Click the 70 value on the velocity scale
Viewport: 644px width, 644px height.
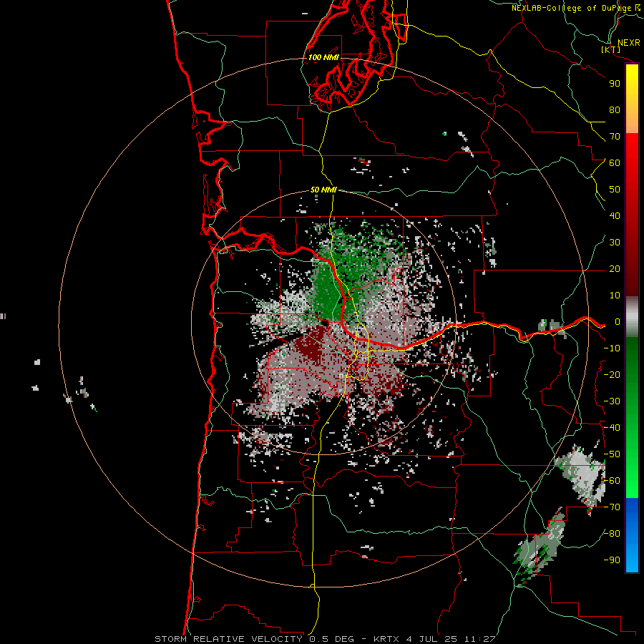[615, 137]
